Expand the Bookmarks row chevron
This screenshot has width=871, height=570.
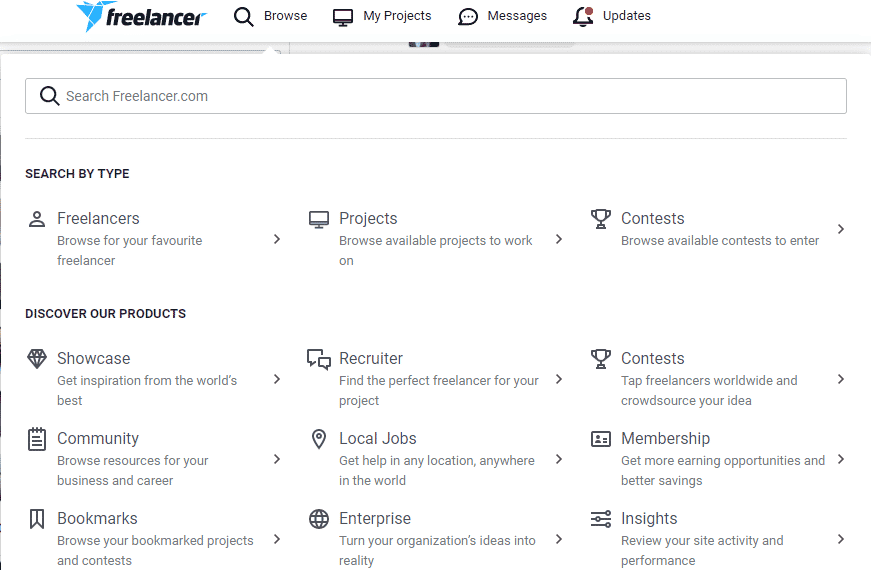[x=277, y=539]
